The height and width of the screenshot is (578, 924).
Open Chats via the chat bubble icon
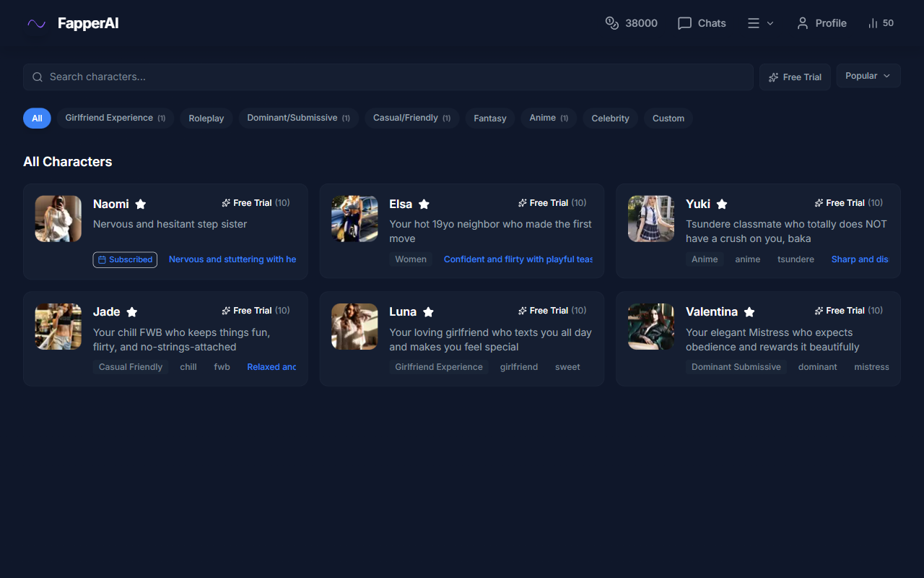click(684, 22)
